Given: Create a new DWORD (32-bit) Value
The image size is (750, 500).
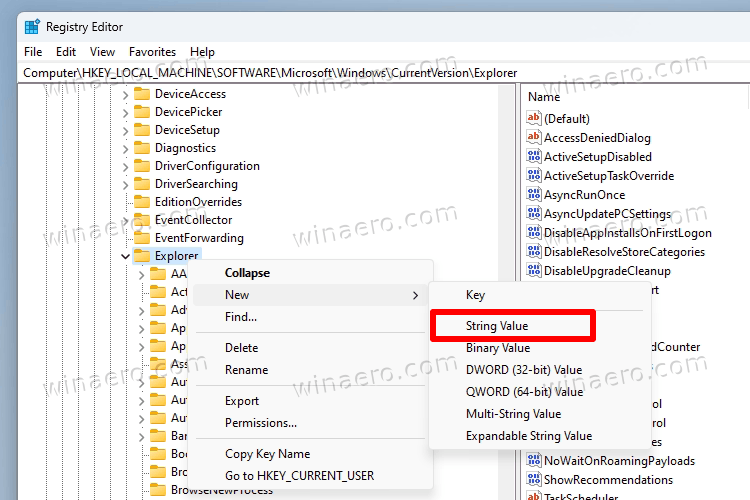Looking at the screenshot, I should point(540,370).
